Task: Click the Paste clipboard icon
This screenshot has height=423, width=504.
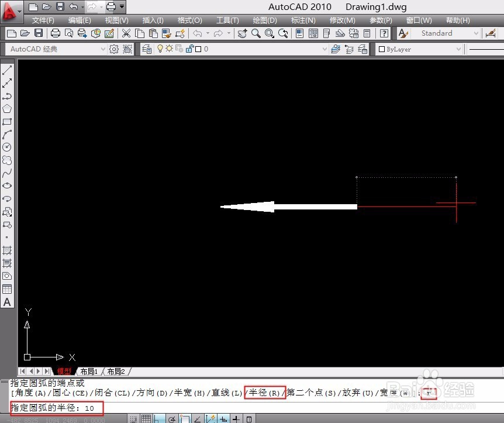Action: [153, 33]
